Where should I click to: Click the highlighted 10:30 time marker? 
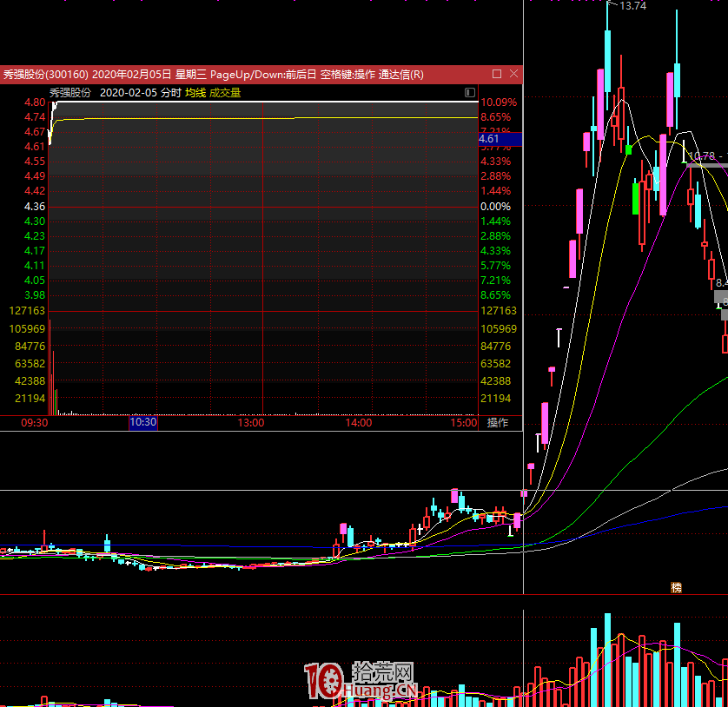[143, 423]
